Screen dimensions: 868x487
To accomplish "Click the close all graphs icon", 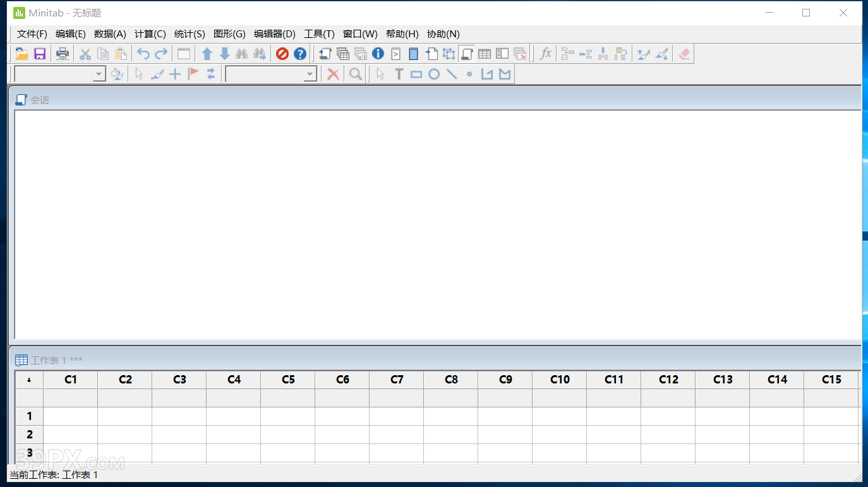I will (x=520, y=54).
